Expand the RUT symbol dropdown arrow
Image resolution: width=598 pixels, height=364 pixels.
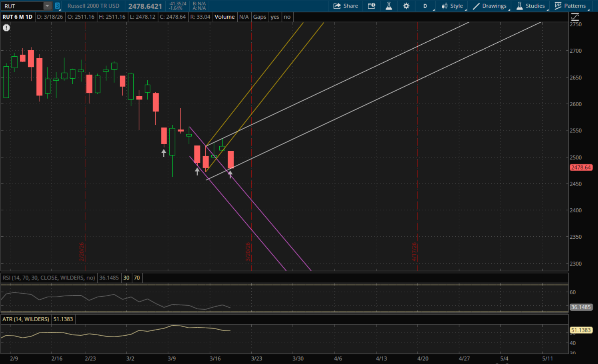[47, 6]
